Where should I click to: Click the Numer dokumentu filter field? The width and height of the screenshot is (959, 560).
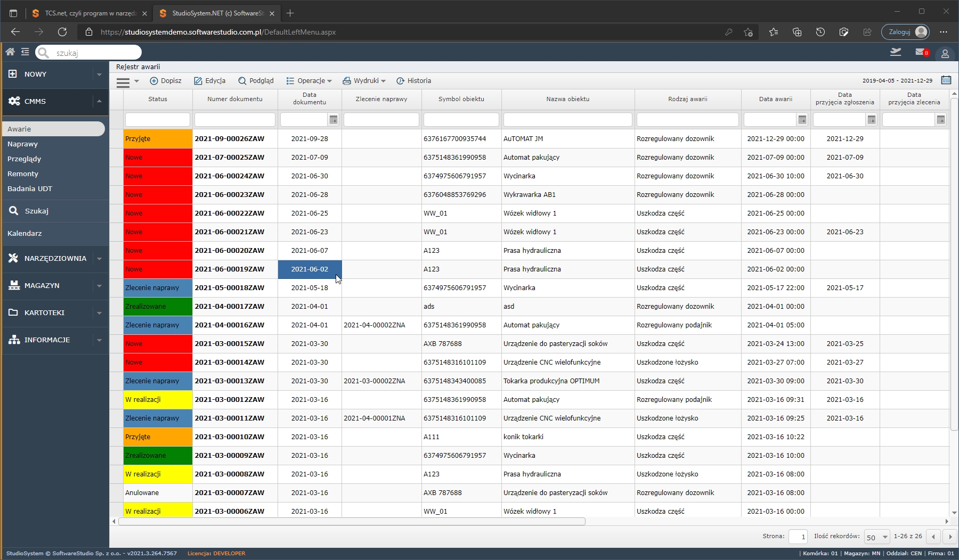point(235,119)
